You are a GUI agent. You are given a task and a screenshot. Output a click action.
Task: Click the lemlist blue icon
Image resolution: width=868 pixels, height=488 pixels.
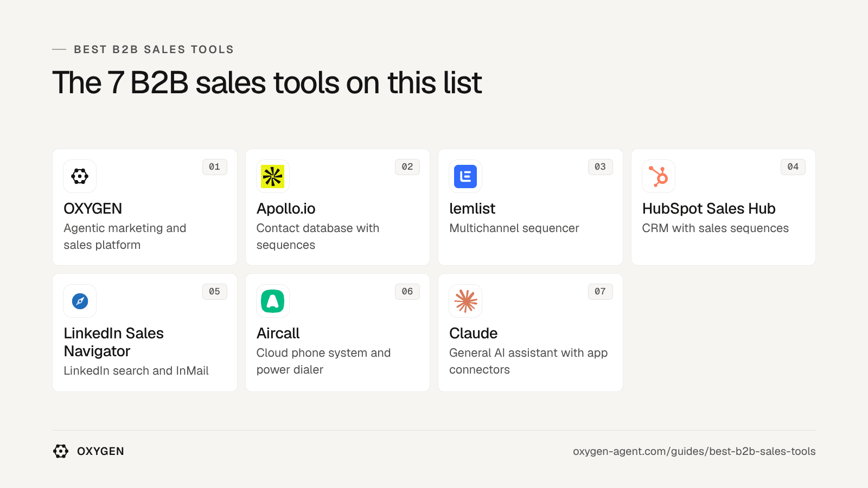click(x=465, y=176)
